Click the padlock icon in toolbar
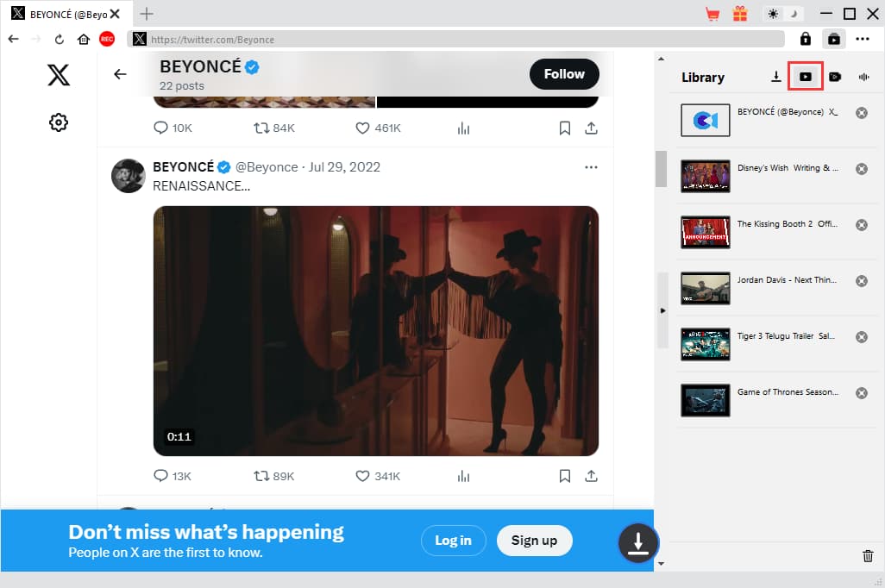Viewport: 885px width, 588px height. pyautogui.click(x=806, y=39)
